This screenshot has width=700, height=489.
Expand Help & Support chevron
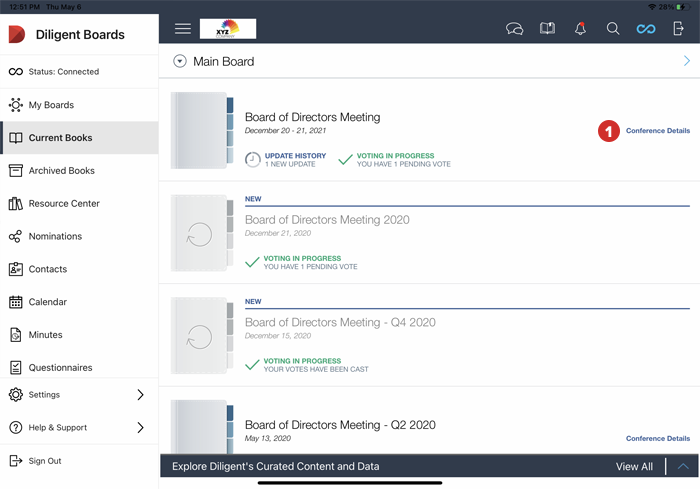[x=140, y=428]
